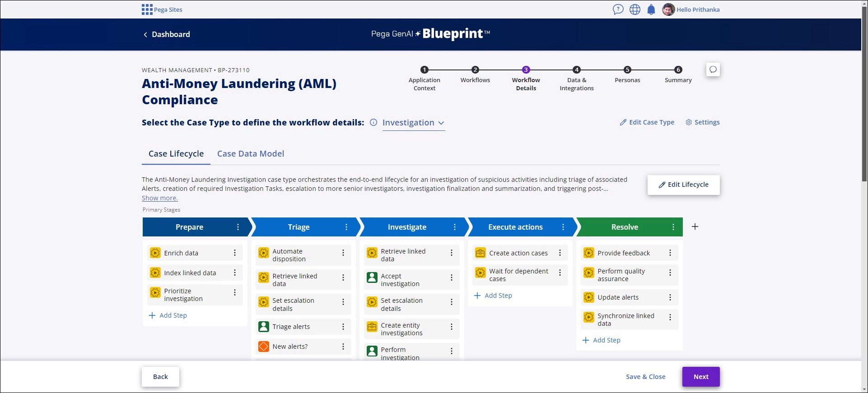868x393 pixels.
Task: Open the notifications bell
Action: (x=651, y=9)
